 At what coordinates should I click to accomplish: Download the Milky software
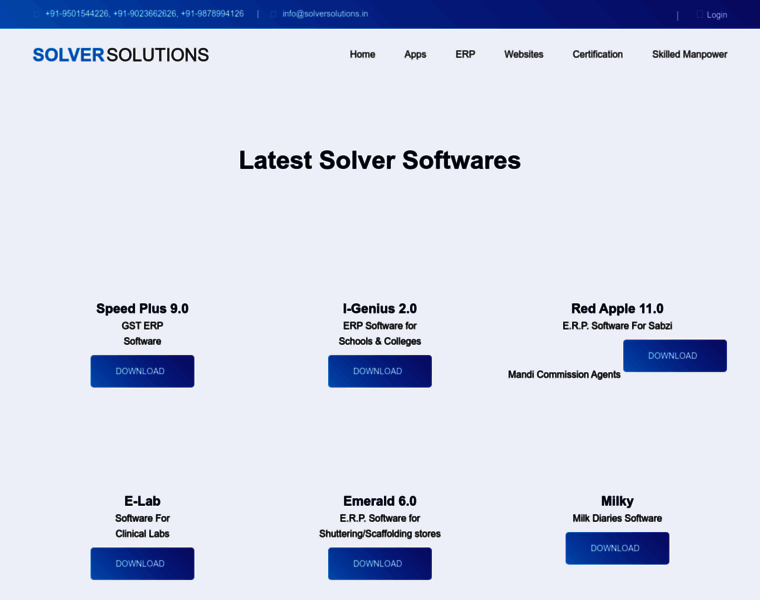coord(618,548)
